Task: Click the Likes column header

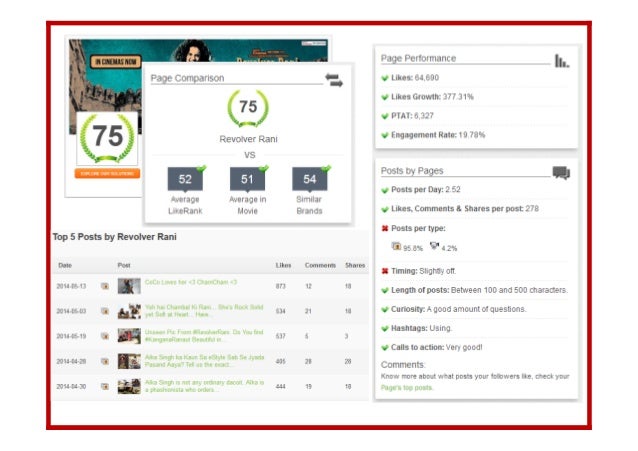Action: pyautogui.click(x=283, y=265)
